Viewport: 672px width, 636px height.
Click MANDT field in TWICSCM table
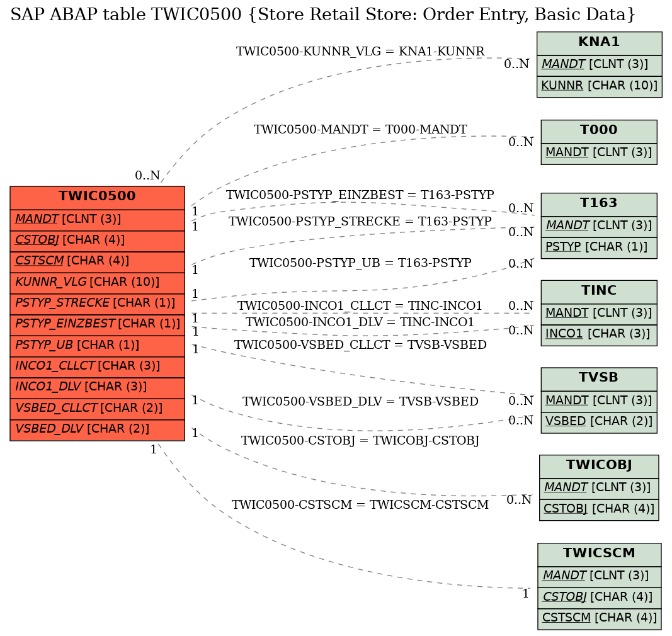coord(599,576)
